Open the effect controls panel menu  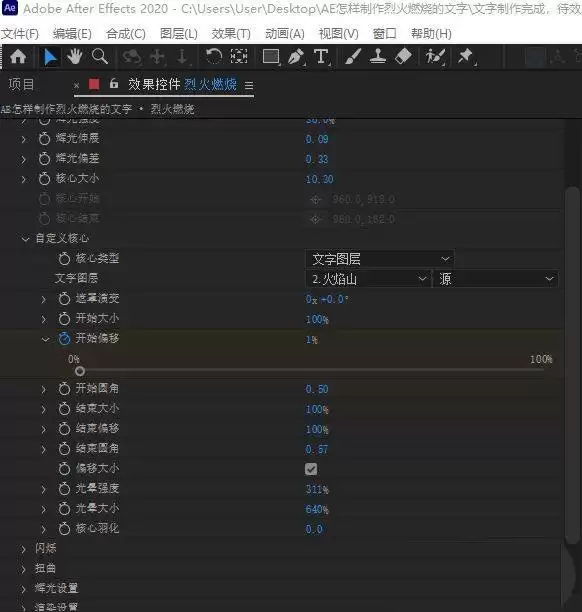coord(249,85)
